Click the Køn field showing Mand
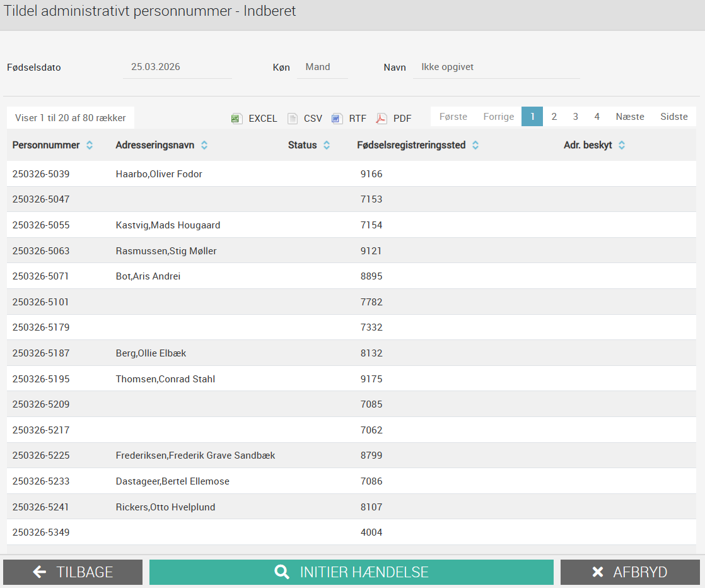Image resolution: width=705 pixels, height=588 pixels. (322, 67)
